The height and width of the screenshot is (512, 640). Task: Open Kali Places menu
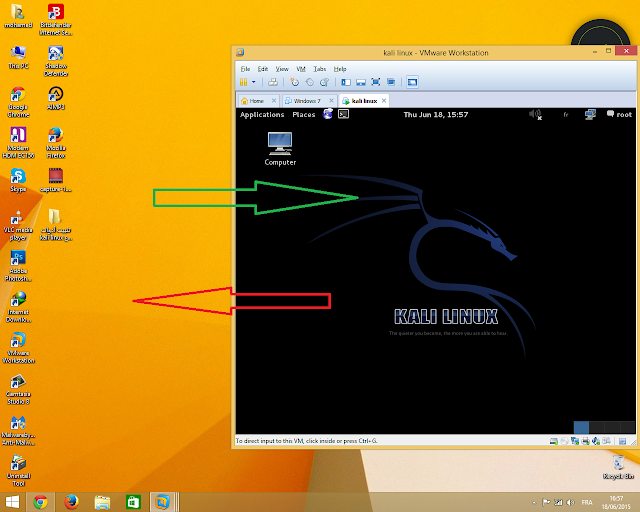[304, 115]
